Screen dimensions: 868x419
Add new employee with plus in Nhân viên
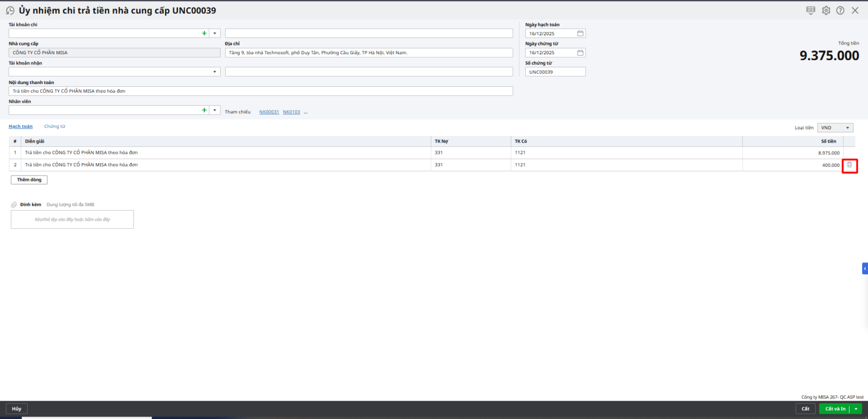205,110
